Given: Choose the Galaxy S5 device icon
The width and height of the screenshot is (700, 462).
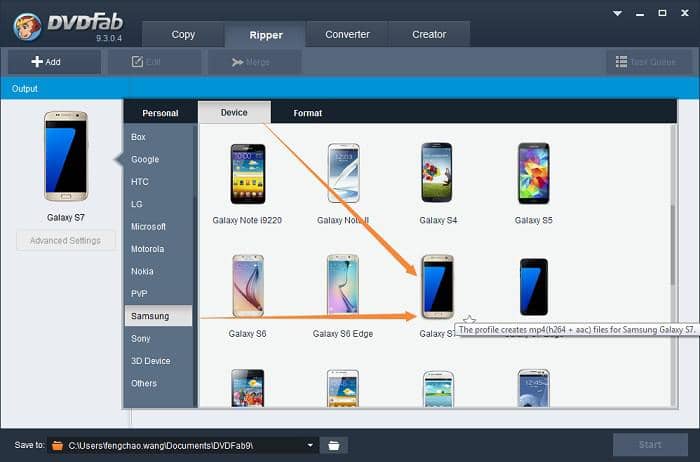Looking at the screenshot, I should point(533,173).
